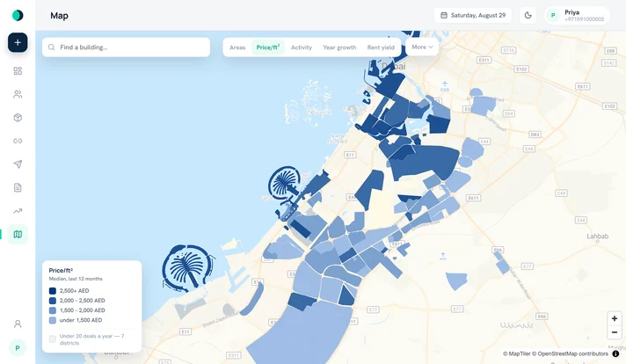Open the Saturday, August 29 date picker
The width and height of the screenshot is (626, 364).
tap(473, 16)
